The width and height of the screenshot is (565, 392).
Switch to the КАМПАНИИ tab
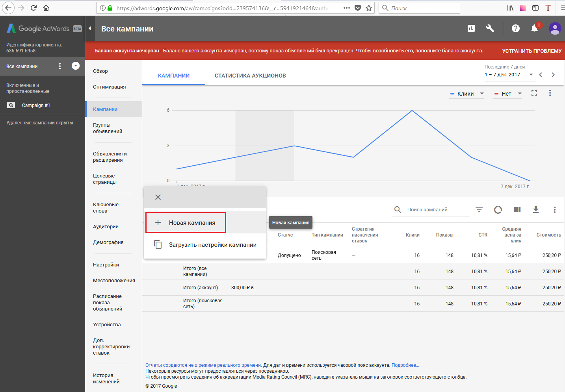click(174, 76)
